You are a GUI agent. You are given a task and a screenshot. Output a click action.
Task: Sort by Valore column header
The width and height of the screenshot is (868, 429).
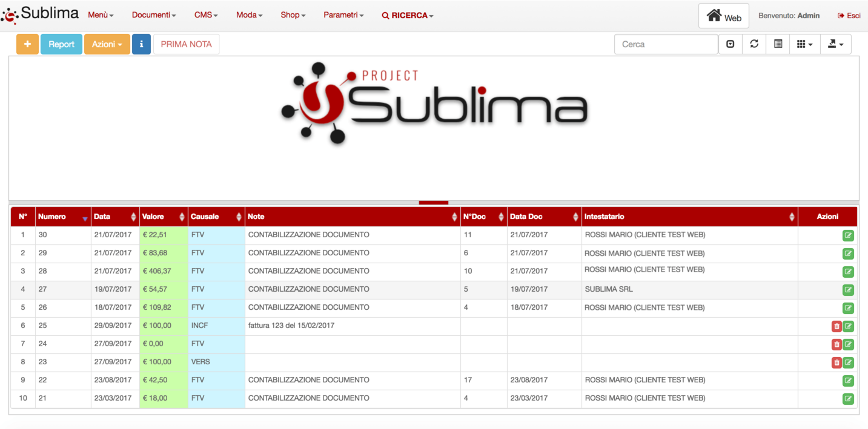point(164,217)
